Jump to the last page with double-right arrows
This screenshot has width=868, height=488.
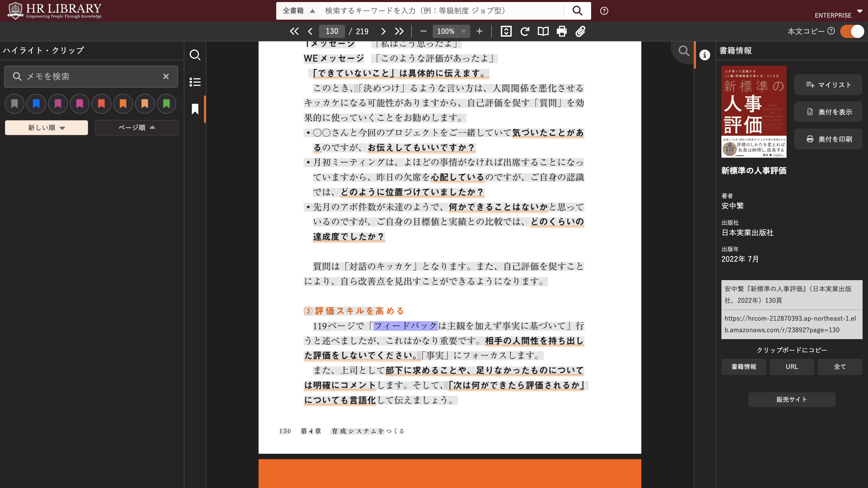pos(399,31)
